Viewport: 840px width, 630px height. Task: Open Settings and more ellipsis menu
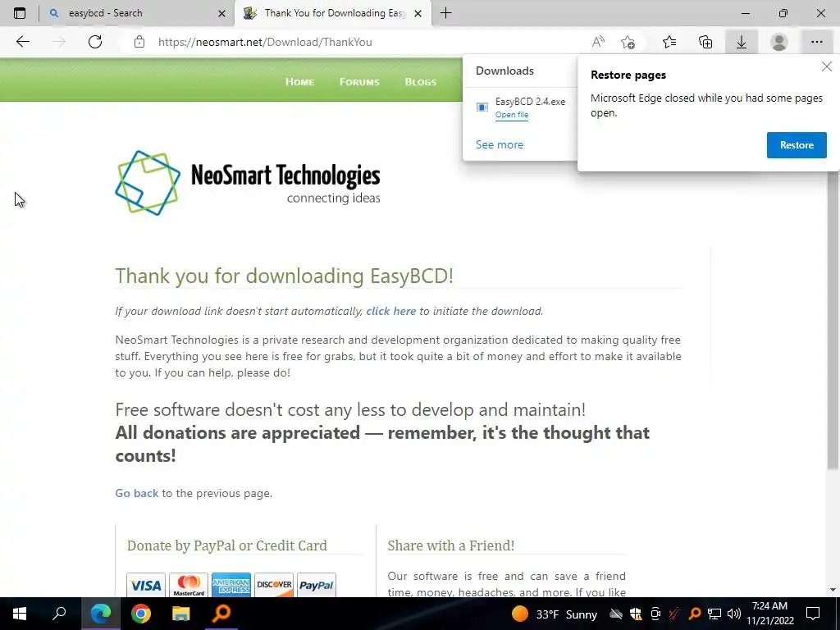coord(816,42)
